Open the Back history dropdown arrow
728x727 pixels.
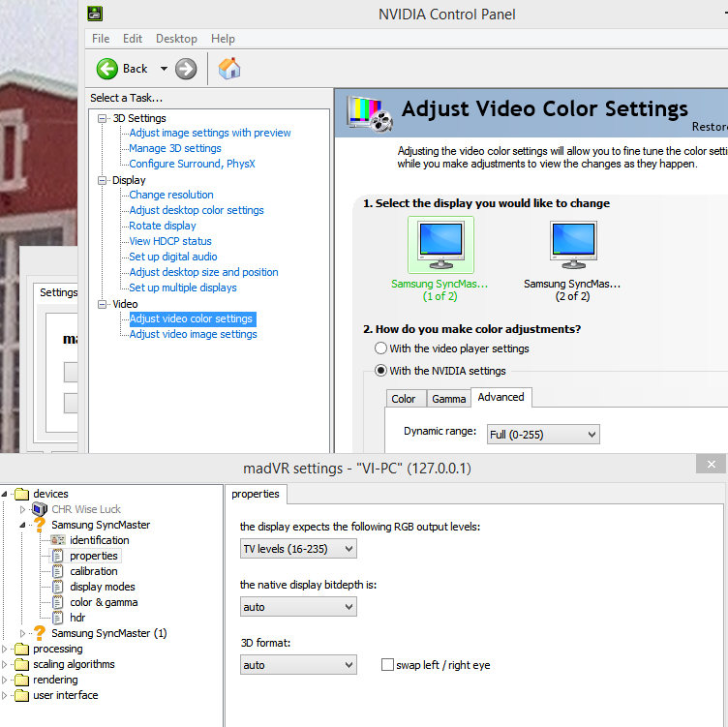point(164,69)
